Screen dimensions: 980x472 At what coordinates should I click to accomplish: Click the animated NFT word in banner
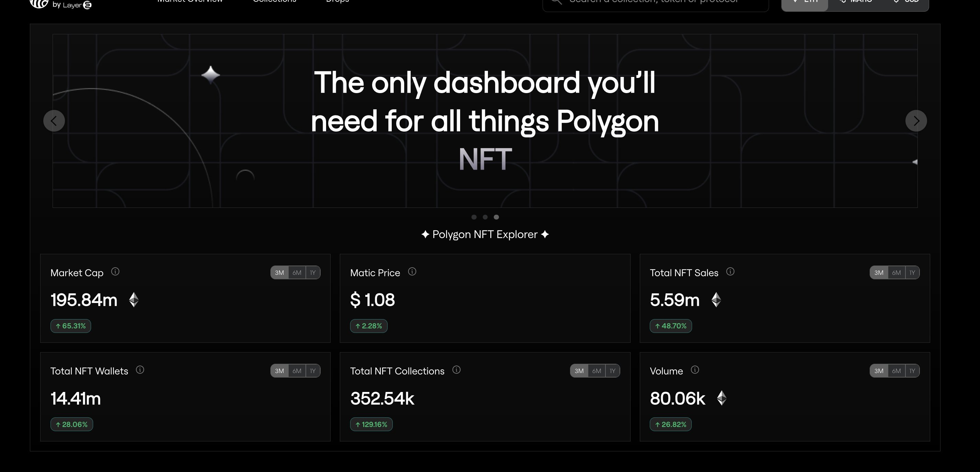click(x=485, y=159)
